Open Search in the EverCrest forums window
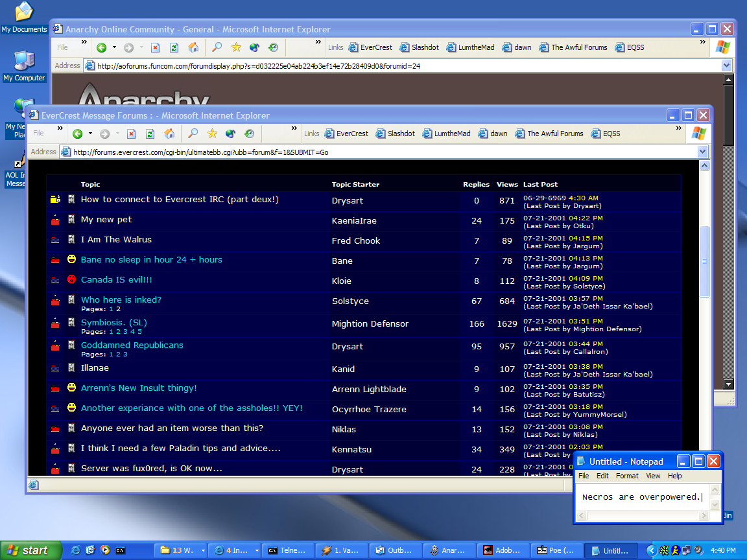747x560 pixels. [193, 134]
